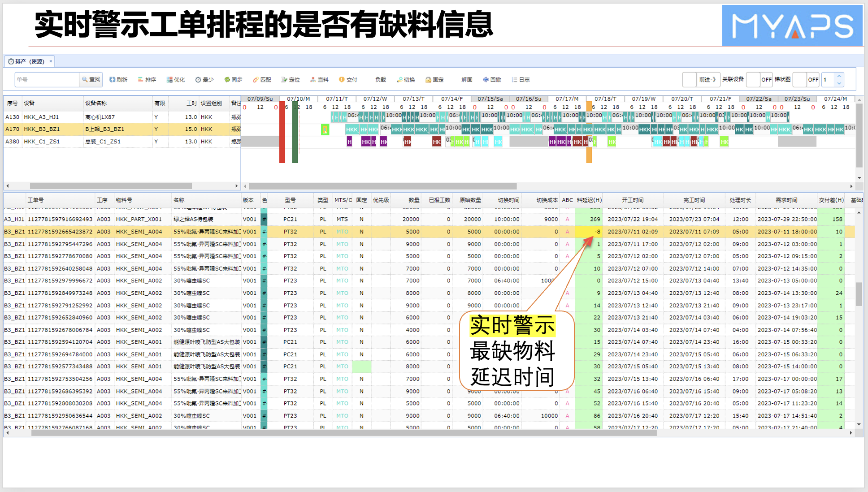The width and height of the screenshot is (868, 492).
Task: Decrease the stepper value with down arrow
Action: tap(839, 83)
